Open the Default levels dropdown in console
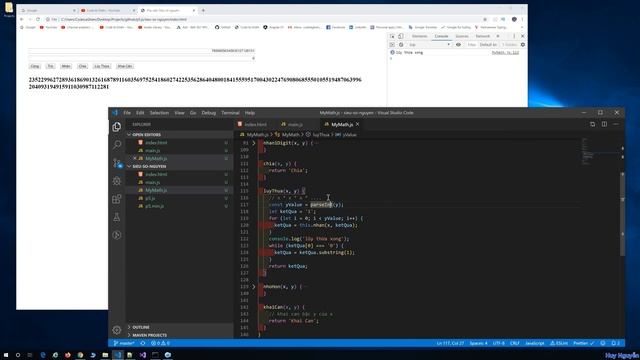The height and width of the screenshot is (360, 640). click(x=488, y=44)
